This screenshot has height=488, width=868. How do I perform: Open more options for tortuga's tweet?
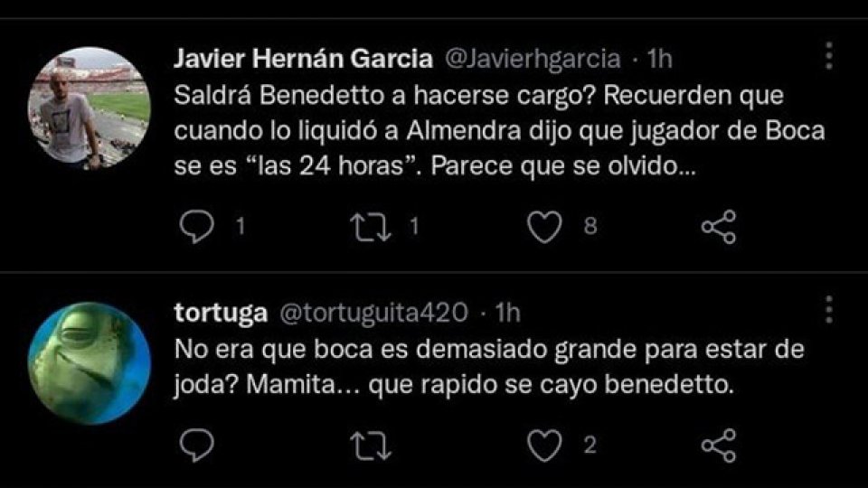[x=829, y=309]
